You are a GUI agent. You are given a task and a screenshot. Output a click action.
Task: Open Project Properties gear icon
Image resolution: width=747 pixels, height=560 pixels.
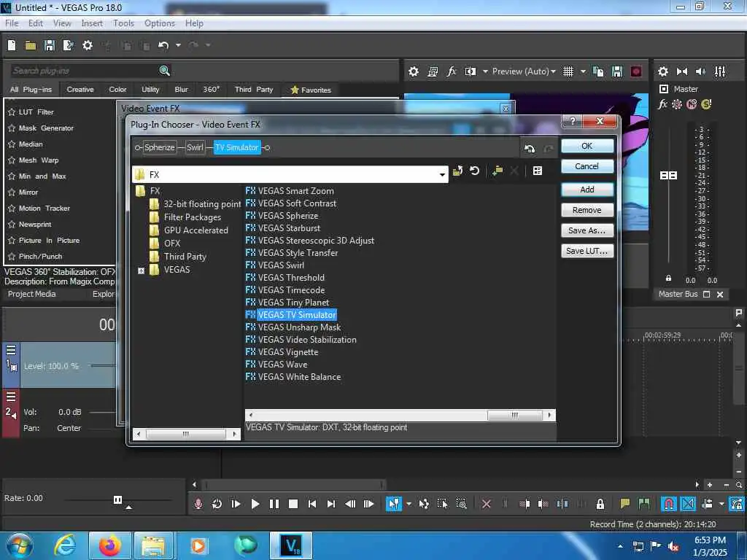(88, 45)
